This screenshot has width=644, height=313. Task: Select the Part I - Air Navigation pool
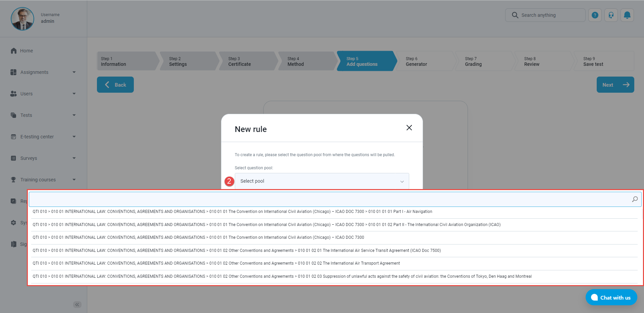tap(232, 212)
